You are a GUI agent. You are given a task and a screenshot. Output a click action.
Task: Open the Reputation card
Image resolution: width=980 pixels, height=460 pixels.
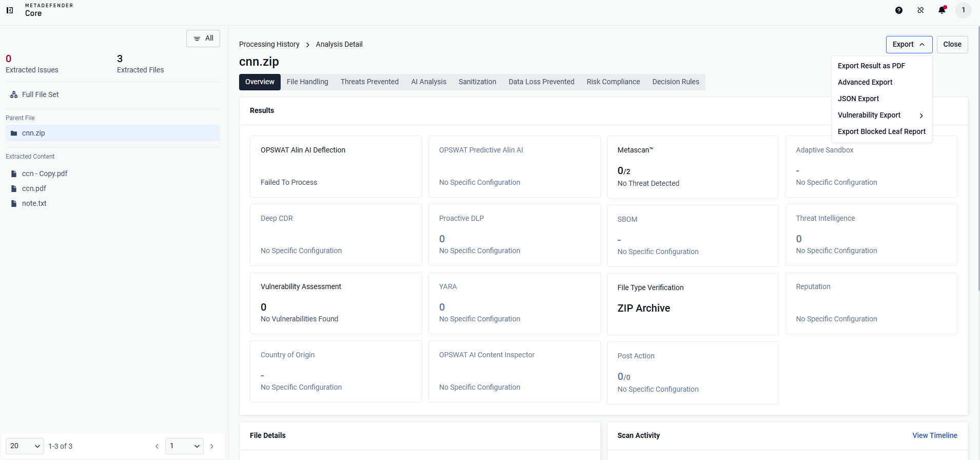point(871,303)
